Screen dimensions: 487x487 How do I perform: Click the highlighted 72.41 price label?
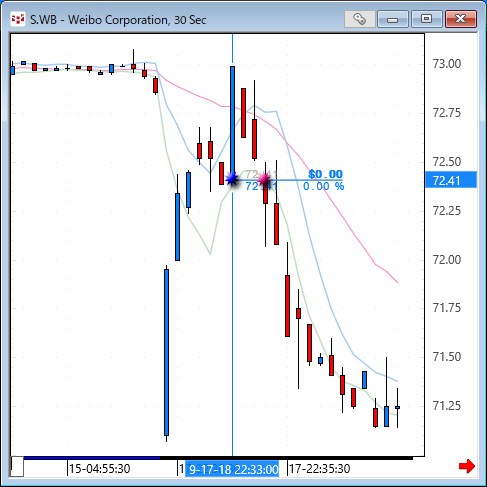coord(451,180)
